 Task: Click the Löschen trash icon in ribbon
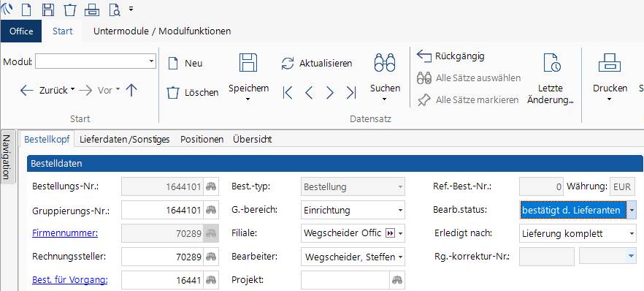coord(173,92)
